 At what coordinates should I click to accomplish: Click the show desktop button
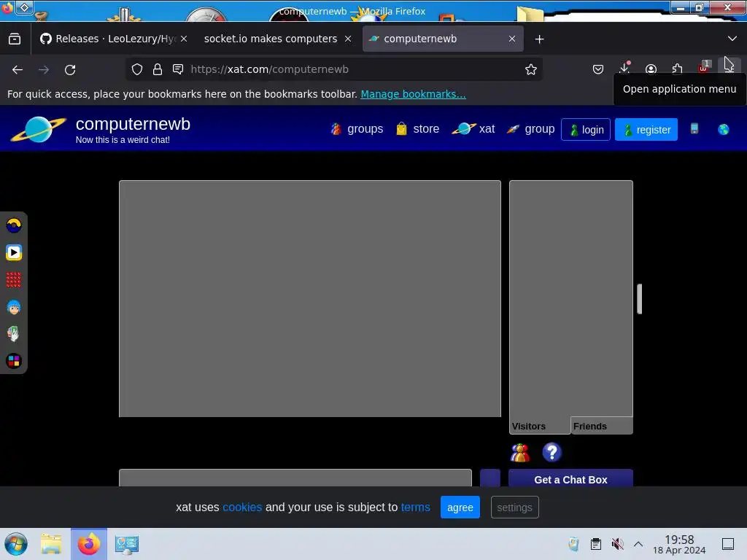tap(728, 544)
